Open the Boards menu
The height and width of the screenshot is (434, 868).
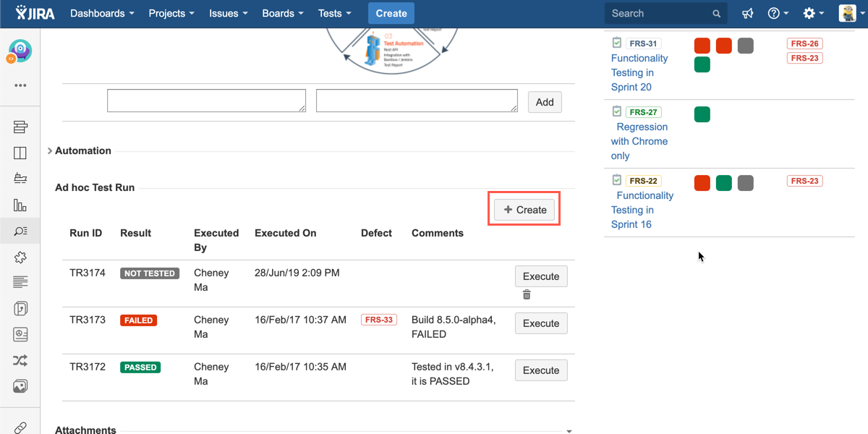pos(282,14)
